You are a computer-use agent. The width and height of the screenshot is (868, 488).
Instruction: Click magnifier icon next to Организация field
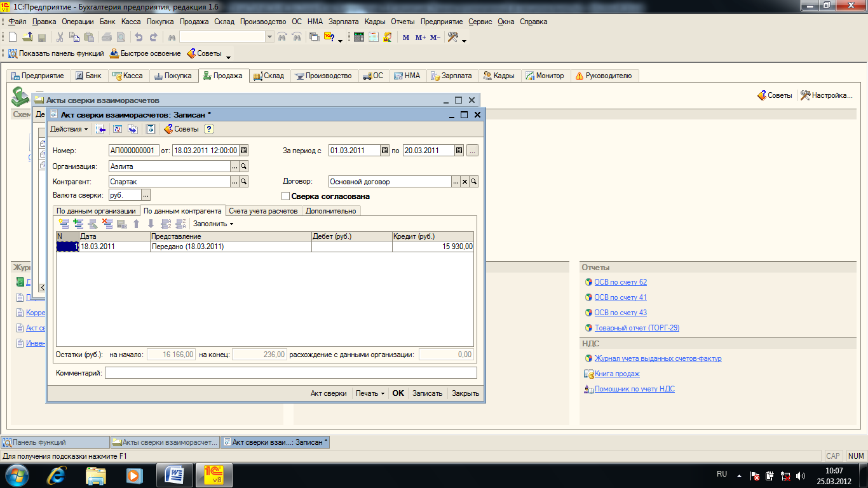pyautogui.click(x=243, y=166)
